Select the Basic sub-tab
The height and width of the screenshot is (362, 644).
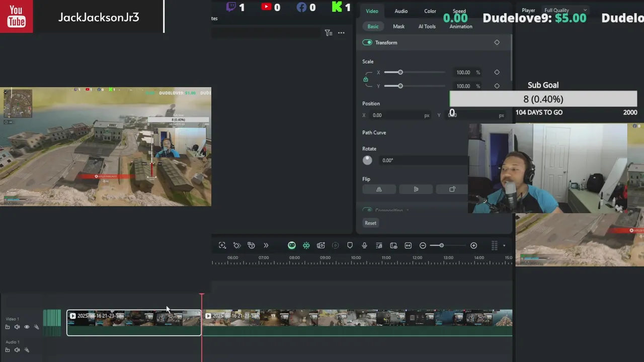point(373,26)
